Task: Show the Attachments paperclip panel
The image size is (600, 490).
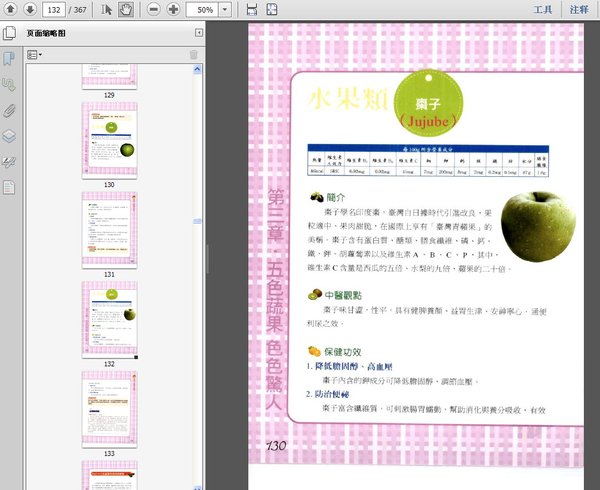Action: (9, 110)
